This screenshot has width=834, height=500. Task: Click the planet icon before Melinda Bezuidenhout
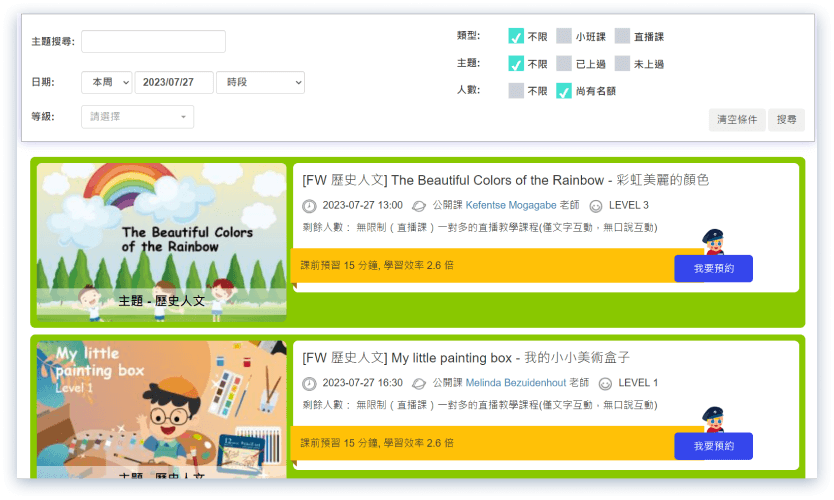(419, 383)
